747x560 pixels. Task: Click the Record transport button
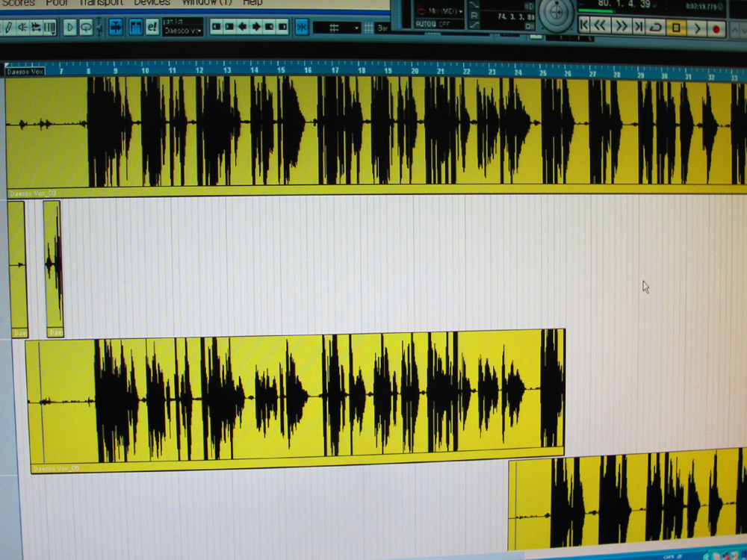pyautogui.click(x=716, y=30)
